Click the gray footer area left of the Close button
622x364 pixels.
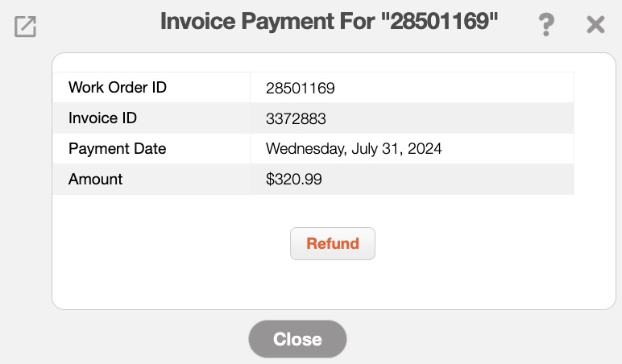[145, 339]
